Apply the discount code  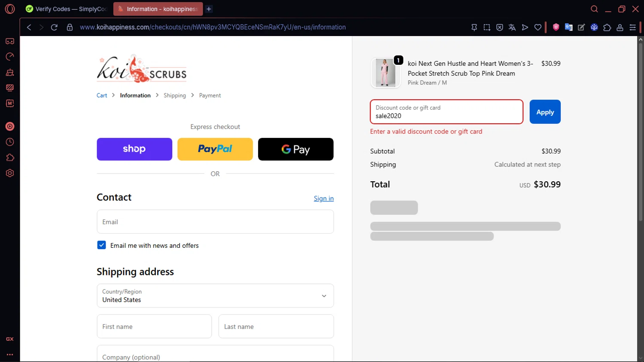pyautogui.click(x=545, y=112)
